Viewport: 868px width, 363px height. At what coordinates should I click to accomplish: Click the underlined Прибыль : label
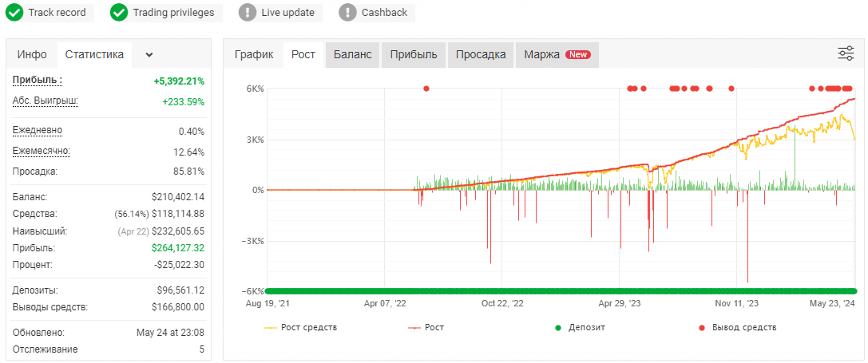click(x=37, y=81)
